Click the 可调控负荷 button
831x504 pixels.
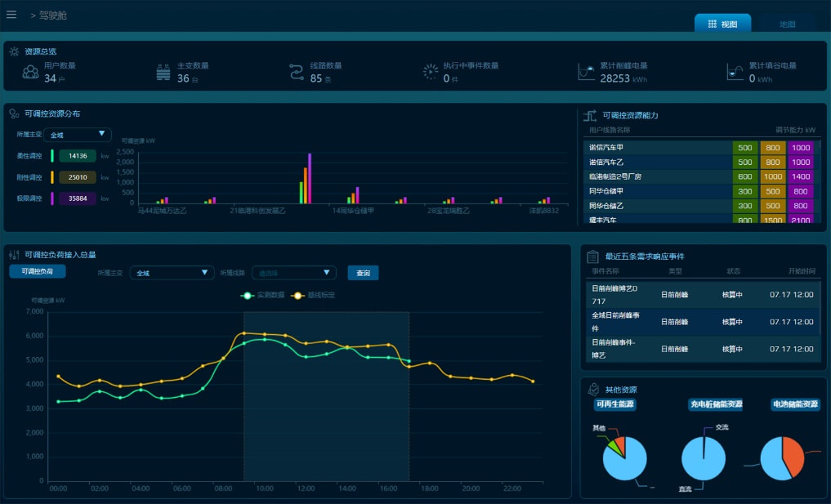coord(38,271)
